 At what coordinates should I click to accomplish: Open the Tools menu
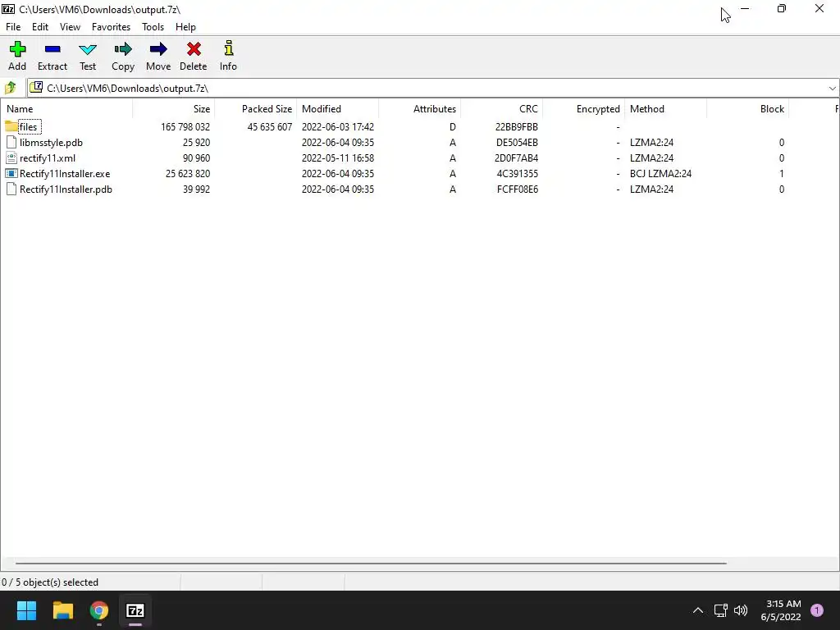[153, 27]
